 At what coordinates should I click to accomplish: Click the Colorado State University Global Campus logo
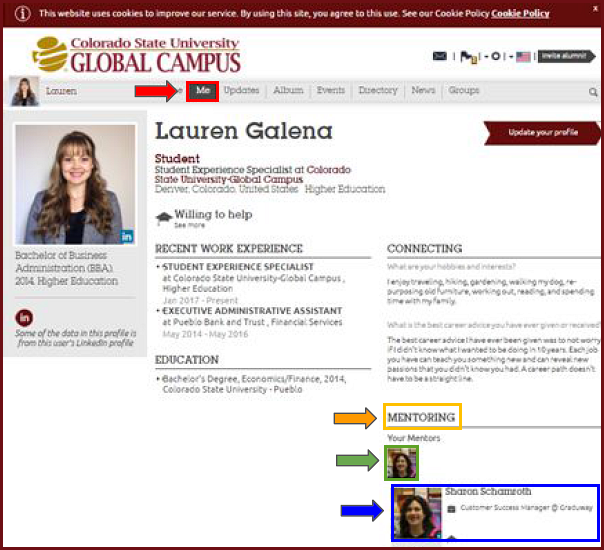coord(136,54)
